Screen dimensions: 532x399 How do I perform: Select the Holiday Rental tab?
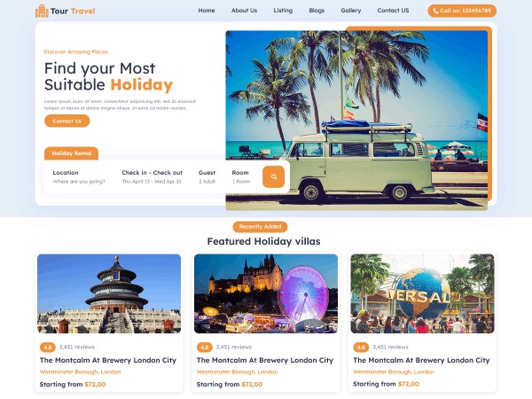coord(71,153)
